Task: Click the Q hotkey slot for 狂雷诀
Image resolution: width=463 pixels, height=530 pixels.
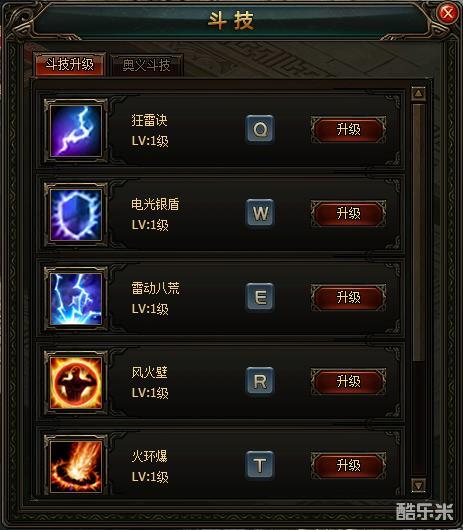Action: (x=260, y=128)
